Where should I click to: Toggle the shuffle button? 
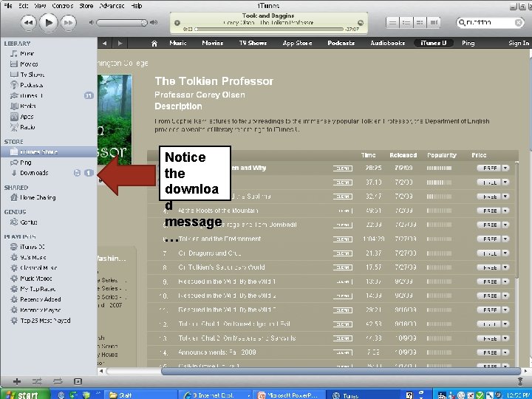point(37,382)
